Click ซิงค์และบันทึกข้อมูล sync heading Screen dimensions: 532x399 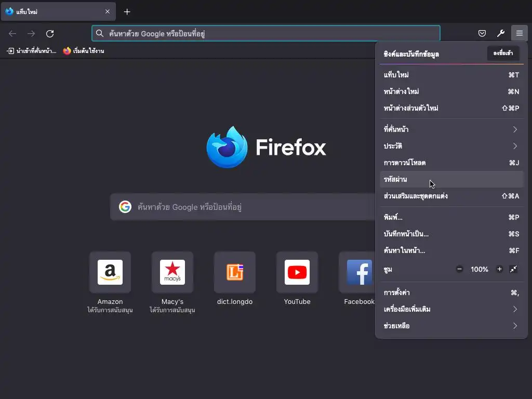point(411,54)
